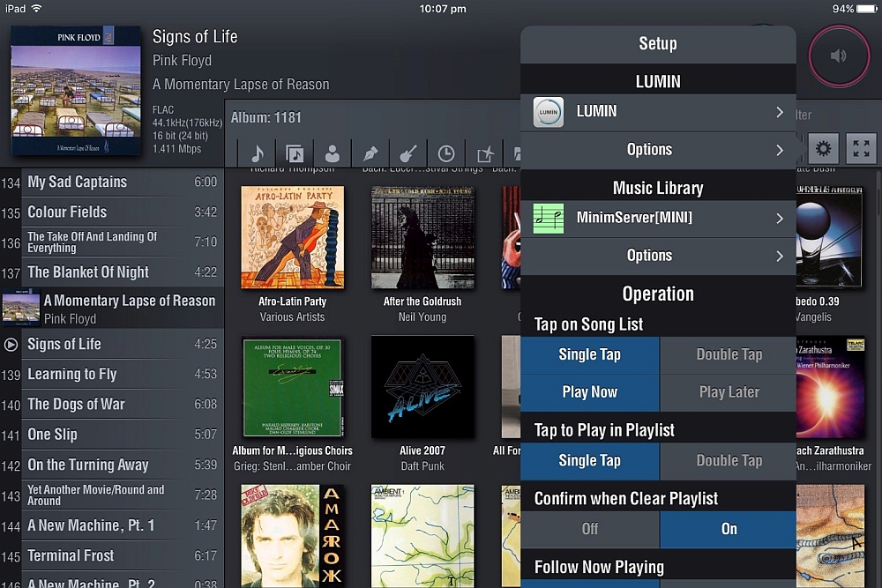Turn Off Confirm when Clear Playlist
The image size is (882, 588).
coord(589,529)
